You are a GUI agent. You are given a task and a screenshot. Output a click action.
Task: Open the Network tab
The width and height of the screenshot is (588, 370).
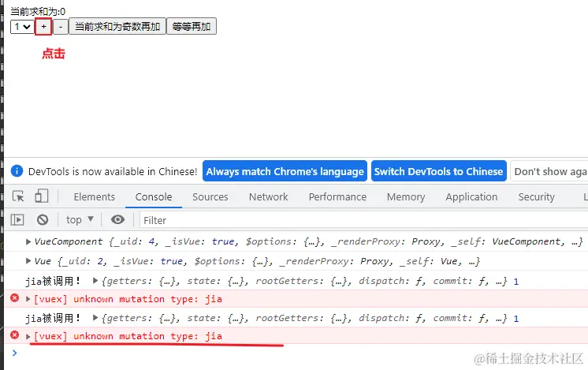[x=269, y=196]
